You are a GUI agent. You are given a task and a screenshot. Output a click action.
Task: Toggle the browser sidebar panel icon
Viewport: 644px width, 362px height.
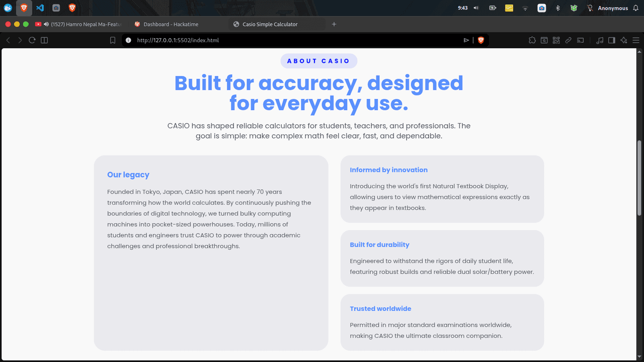(x=44, y=40)
